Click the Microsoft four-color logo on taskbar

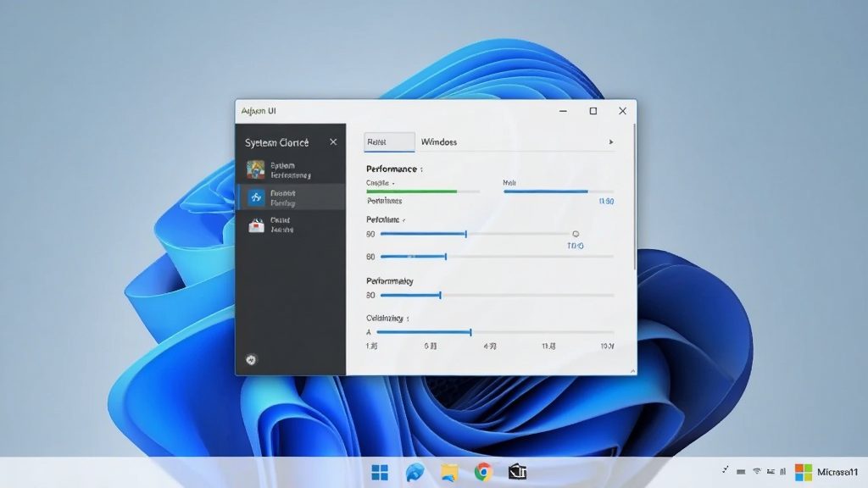[804, 472]
